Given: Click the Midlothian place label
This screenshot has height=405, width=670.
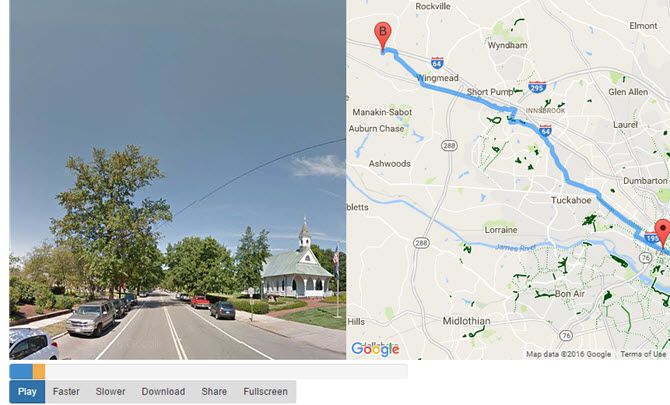Looking at the screenshot, I should pyautogui.click(x=466, y=320).
